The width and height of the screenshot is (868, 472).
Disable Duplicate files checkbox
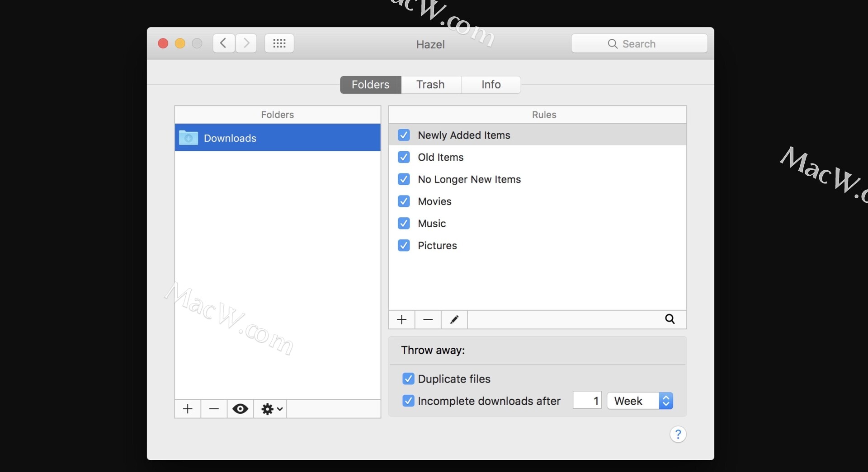(x=408, y=379)
